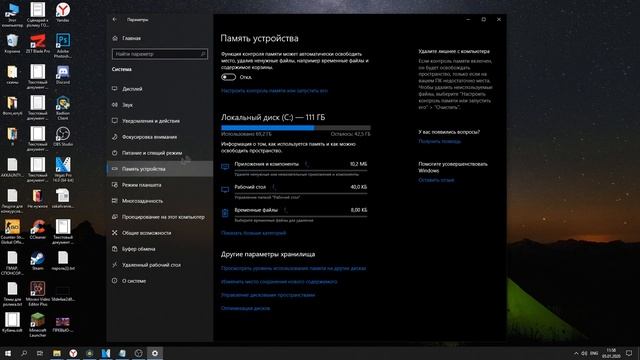Image resolution: width=640 pixels, height=360 pixels.
Task: Show hidden tray icons chevron
Action: pyautogui.click(x=576, y=353)
